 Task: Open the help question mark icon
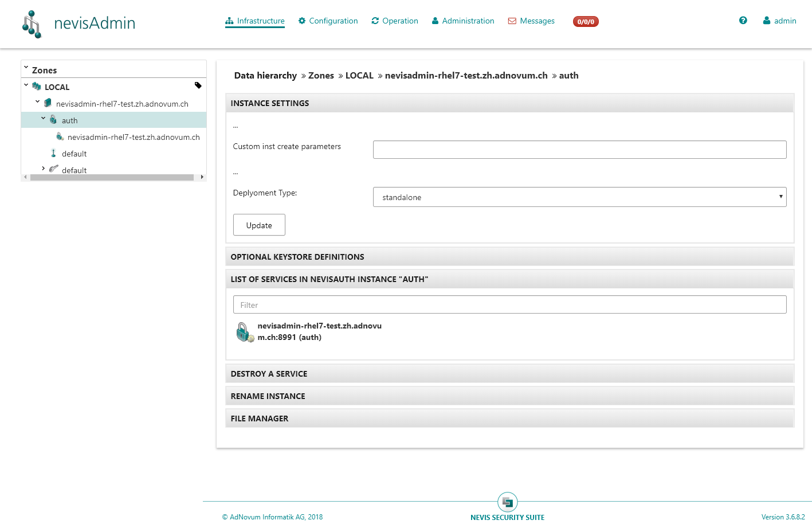(x=743, y=21)
